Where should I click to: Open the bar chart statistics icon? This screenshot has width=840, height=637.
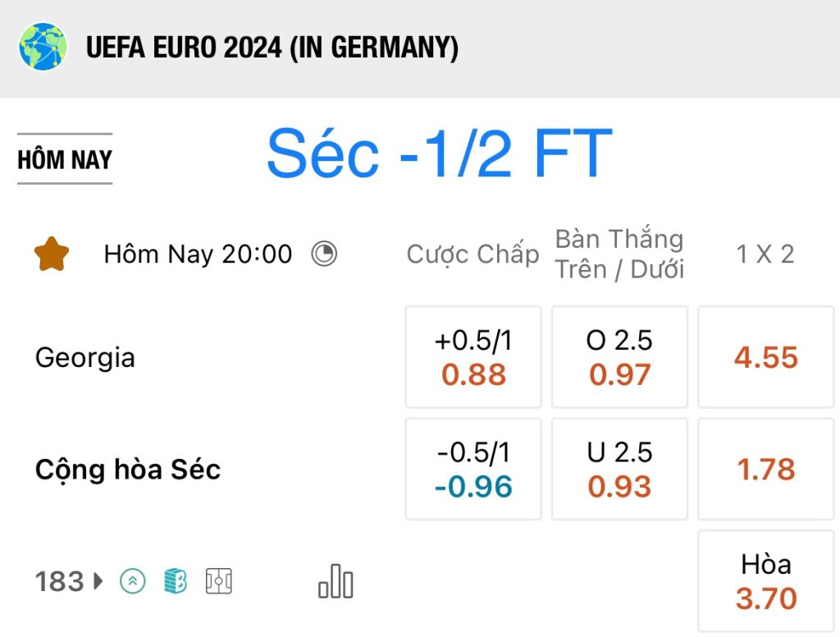coord(336,581)
